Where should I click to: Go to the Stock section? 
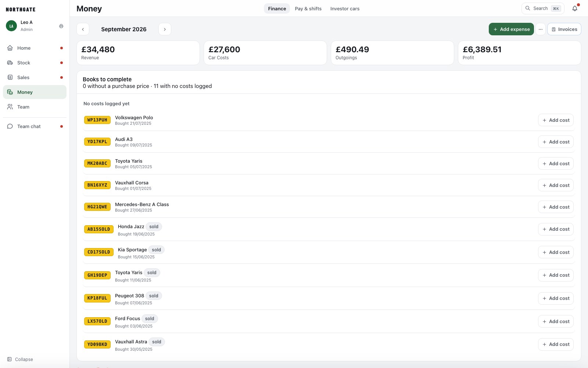point(35,63)
